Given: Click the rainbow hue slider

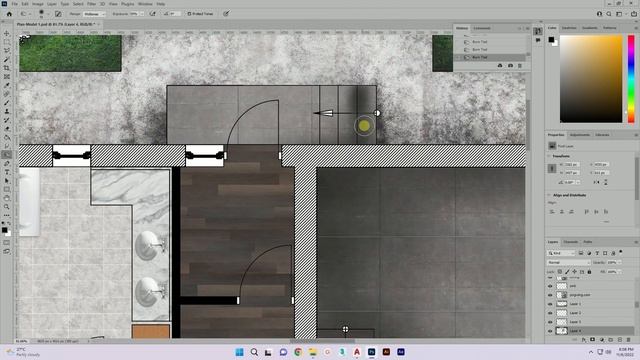Looking at the screenshot, I should (x=631, y=79).
